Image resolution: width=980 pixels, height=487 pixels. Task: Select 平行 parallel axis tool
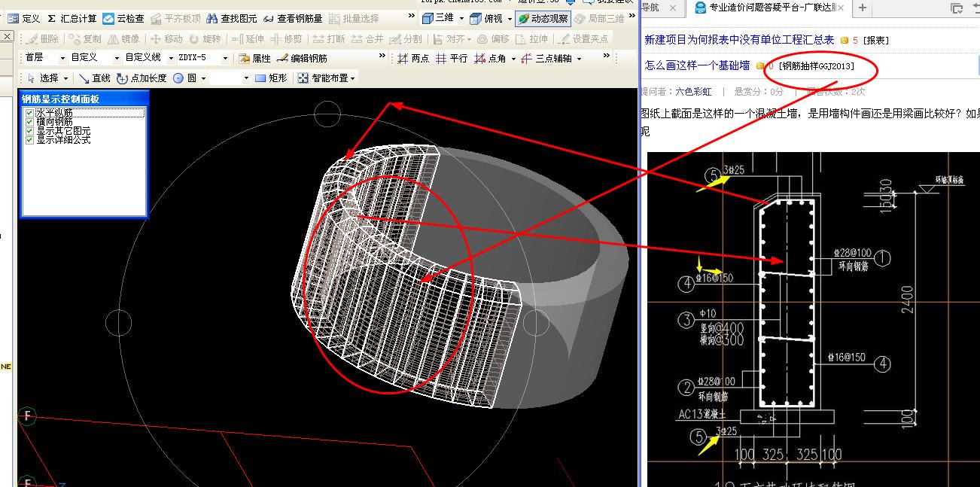(x=452, y=58)
